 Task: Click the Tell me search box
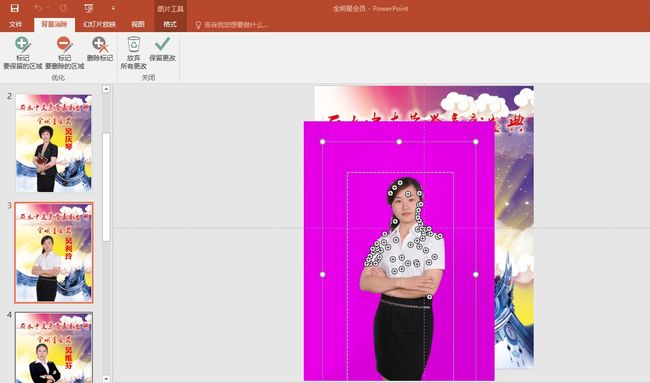coord(231,25)
